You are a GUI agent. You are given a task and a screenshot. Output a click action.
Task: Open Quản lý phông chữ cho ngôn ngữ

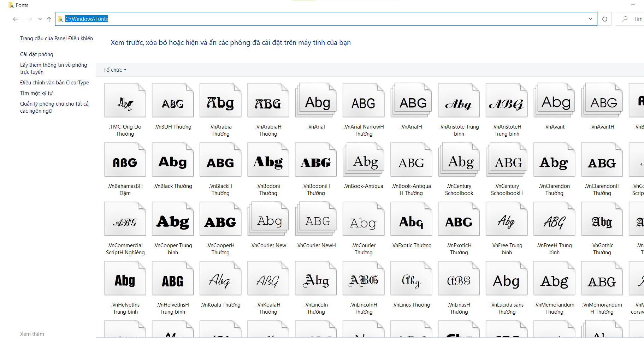coord(54,107)
